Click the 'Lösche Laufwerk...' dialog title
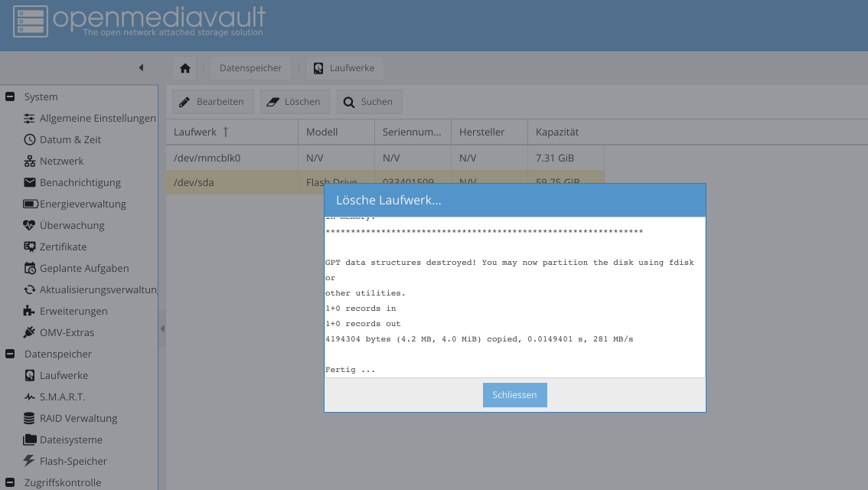Viewport: 868px width, 490px height. click(x=389, y=200)
